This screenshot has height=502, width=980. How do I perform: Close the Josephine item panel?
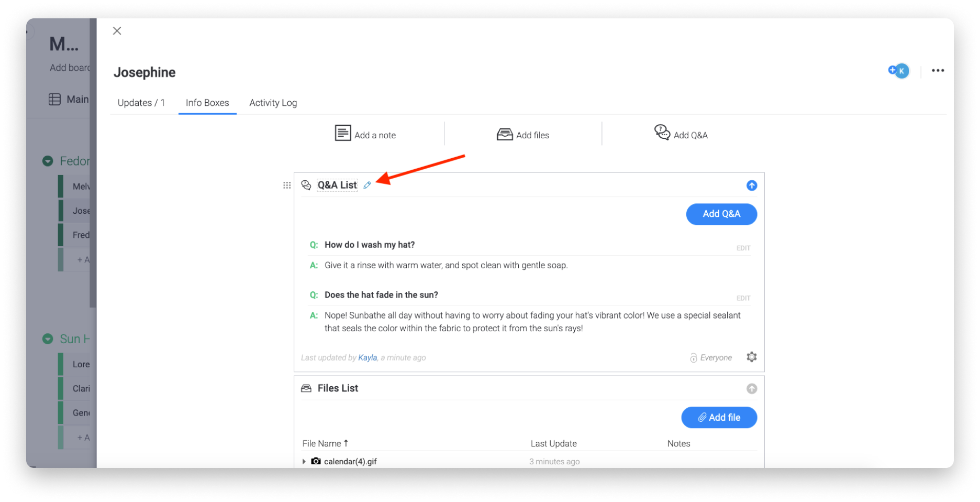click(117, 31)
